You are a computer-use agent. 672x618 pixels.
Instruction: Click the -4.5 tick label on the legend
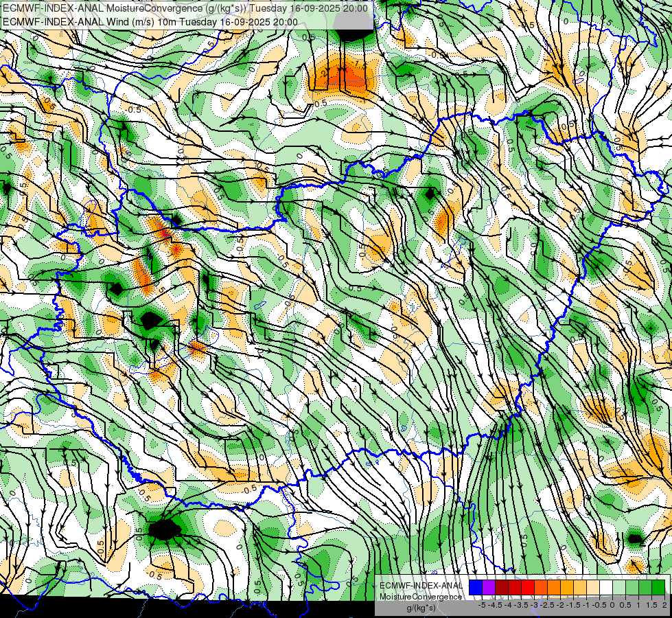click(495, 605)
